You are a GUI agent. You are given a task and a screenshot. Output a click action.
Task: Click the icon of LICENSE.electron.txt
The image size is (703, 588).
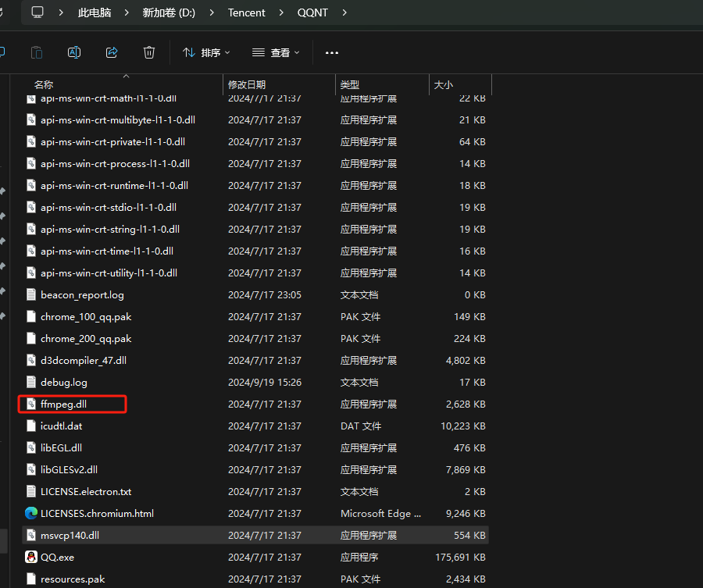coord(31,491)
